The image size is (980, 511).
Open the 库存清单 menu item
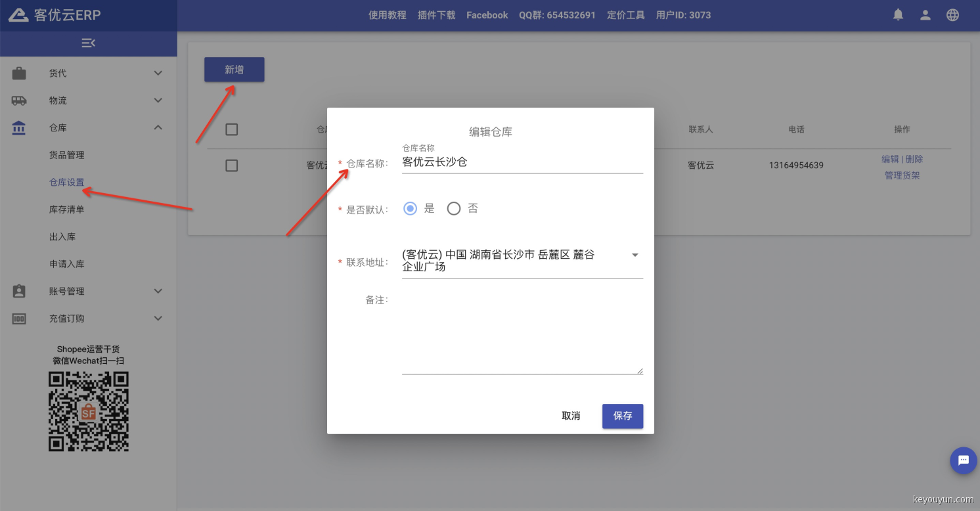tap(67, 210)
